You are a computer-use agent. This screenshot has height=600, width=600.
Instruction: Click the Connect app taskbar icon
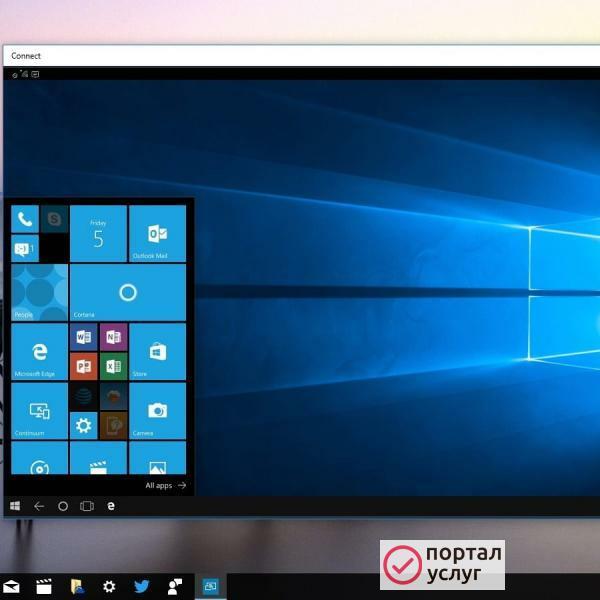tap(210, 587)
